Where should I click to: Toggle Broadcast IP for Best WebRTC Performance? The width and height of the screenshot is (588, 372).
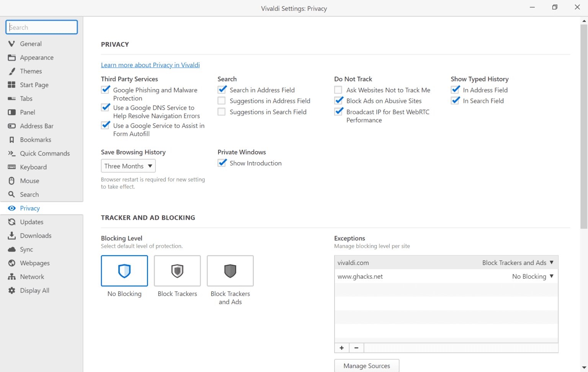[339, 112]
